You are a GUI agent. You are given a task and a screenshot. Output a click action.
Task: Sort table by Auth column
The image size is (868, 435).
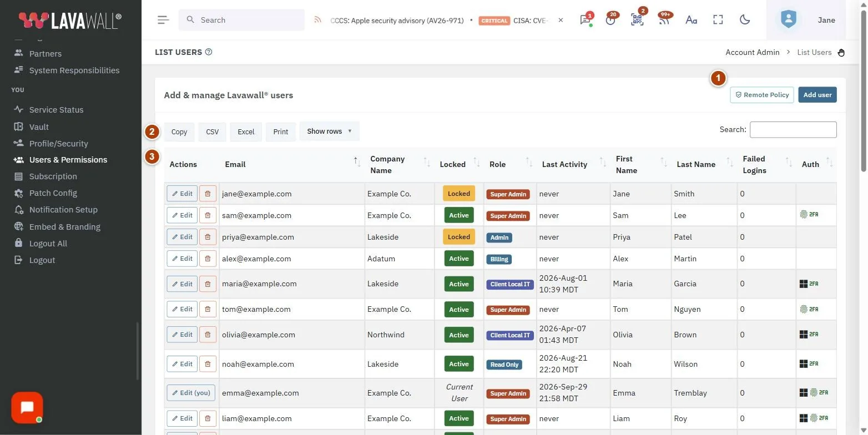click(x=816, y=164)
